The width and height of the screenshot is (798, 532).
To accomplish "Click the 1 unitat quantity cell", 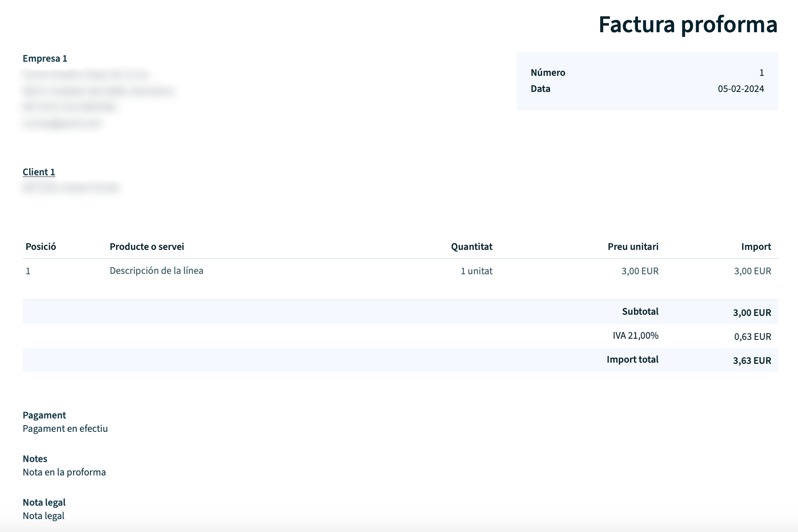I will coord(476,271).
